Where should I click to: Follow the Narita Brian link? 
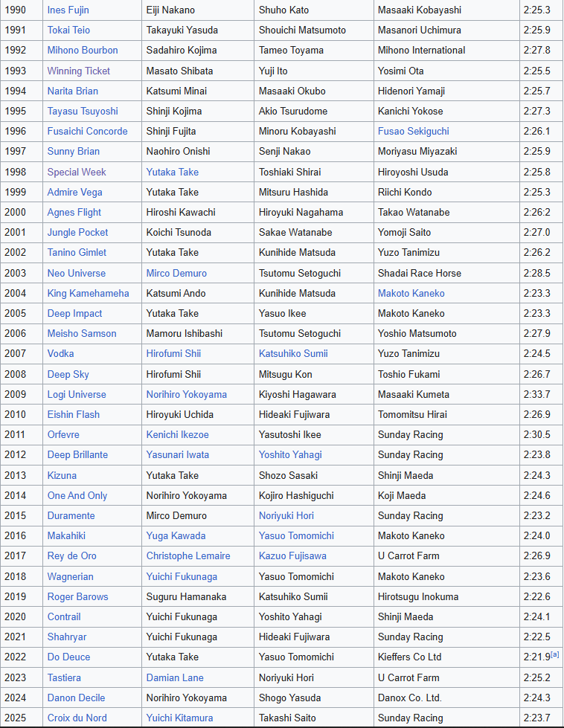click(72, 91)
